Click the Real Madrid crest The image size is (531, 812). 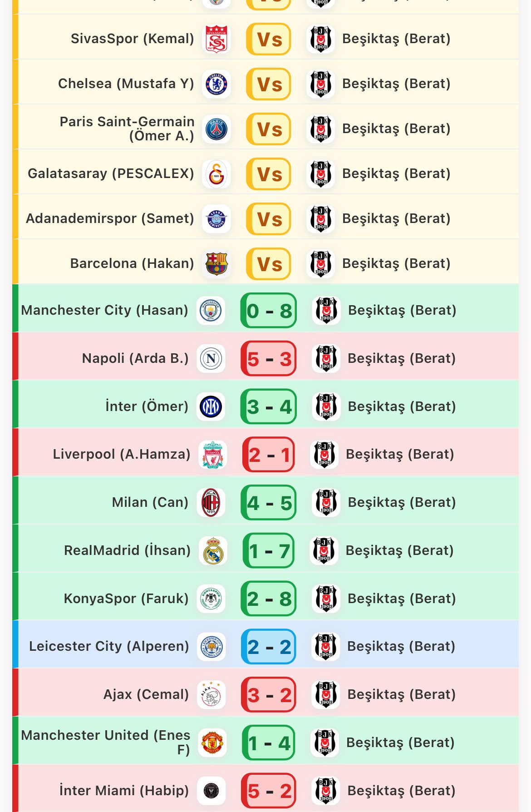(213, 551)
